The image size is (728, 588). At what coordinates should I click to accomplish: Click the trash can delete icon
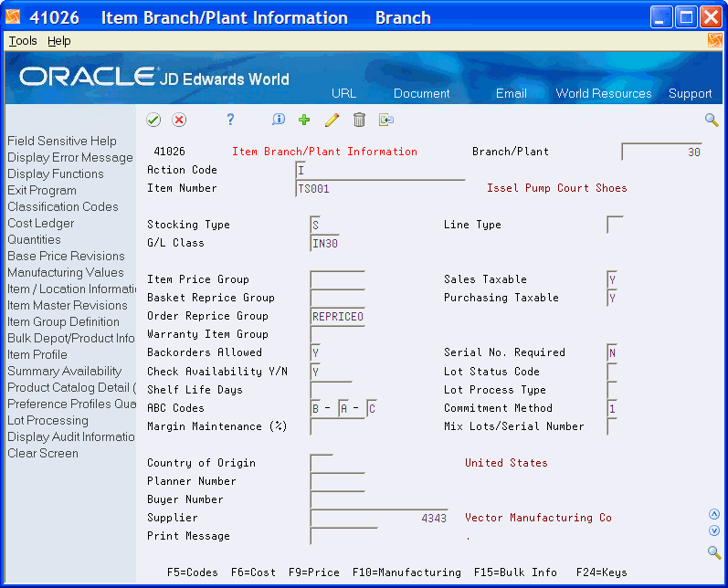(x=359, y=120)
